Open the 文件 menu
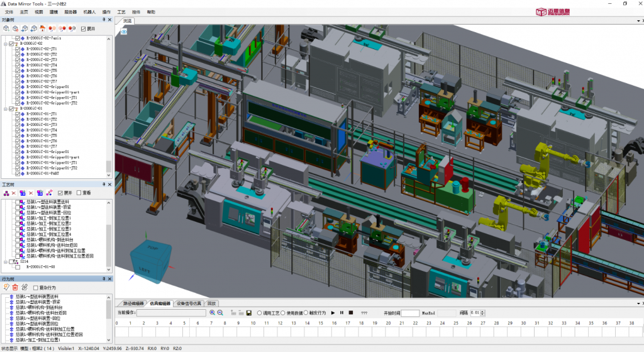The height and width of the screenshot is (352, 644). tap(9, 12)
